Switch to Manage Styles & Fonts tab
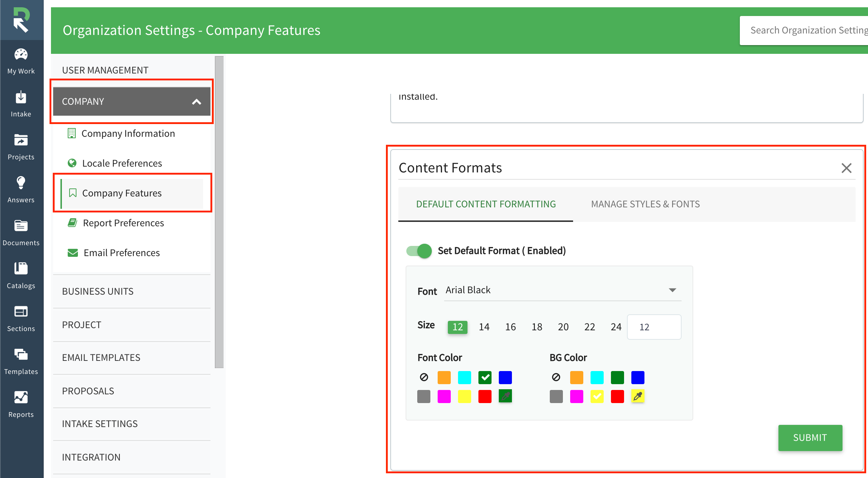This screenshot has width=868, height=478. pyautogui.click(x=645, y=204)
